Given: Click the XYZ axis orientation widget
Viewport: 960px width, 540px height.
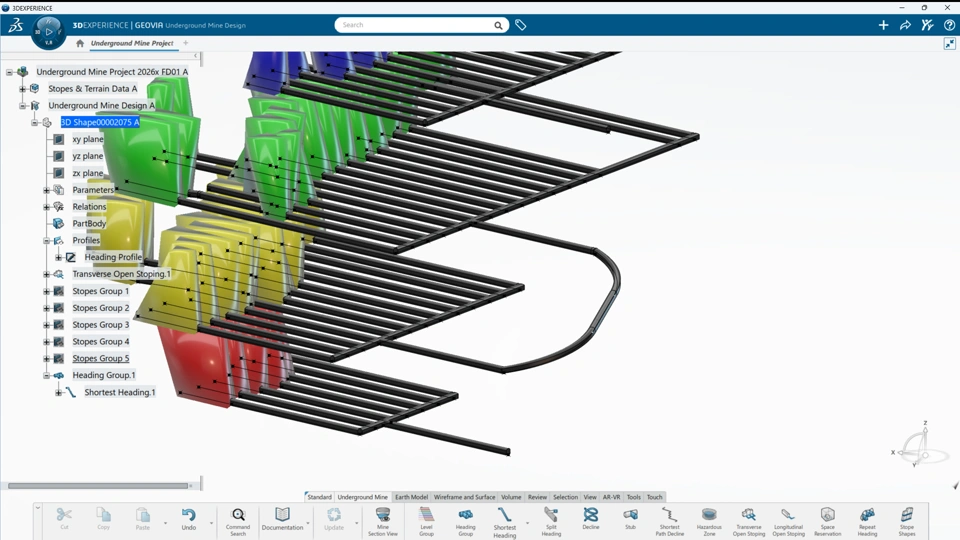Looking at the screenshot, I should click(x=918, y=445).
